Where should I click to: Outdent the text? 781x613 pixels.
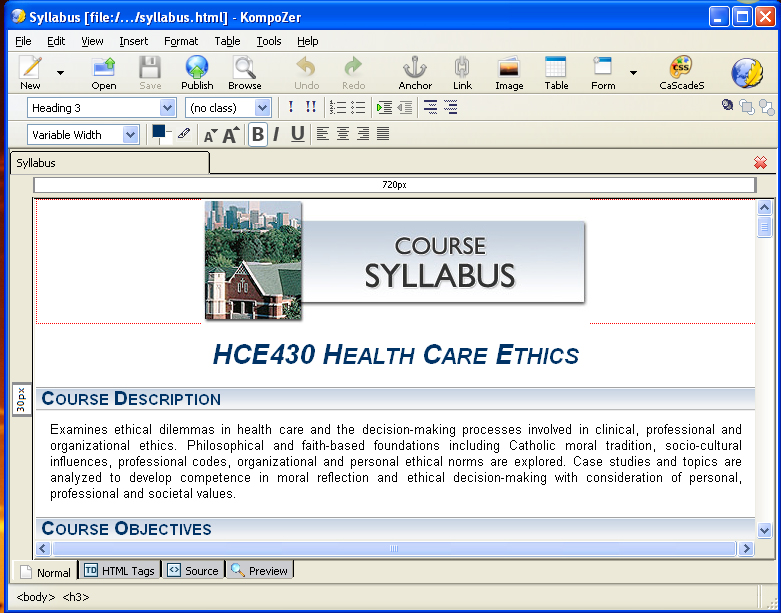[x=404, y=107]
